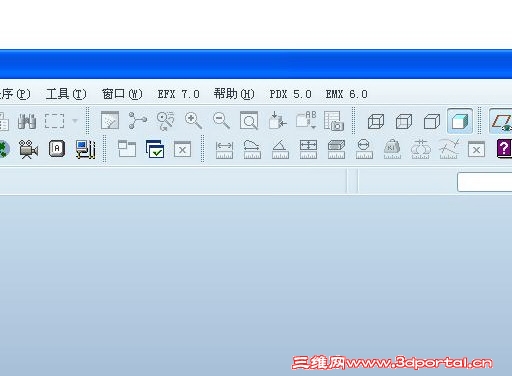Click the reorient view icon
This screenshot has width=512, height=376.
277,120
